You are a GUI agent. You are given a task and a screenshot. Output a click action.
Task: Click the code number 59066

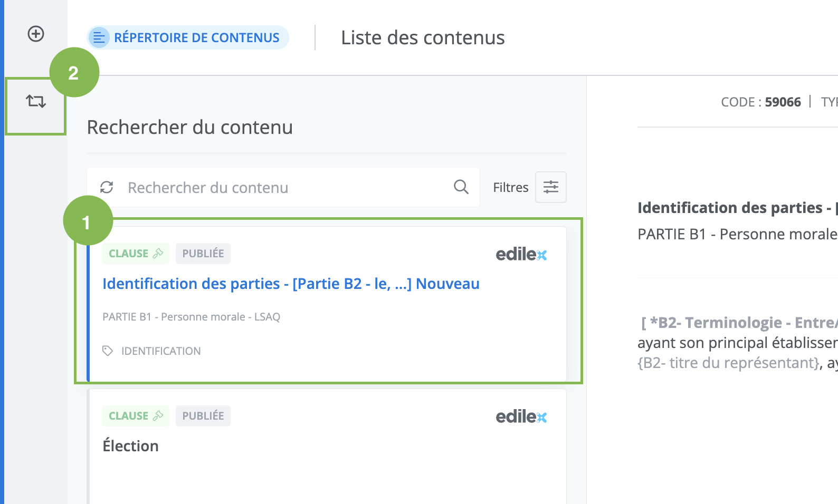click(783, 102)
